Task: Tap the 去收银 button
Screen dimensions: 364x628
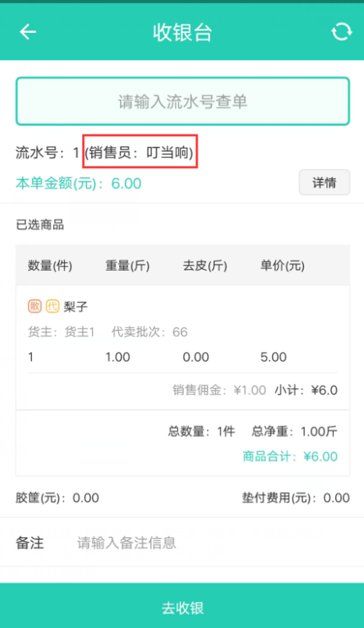Action: (182, 605)
